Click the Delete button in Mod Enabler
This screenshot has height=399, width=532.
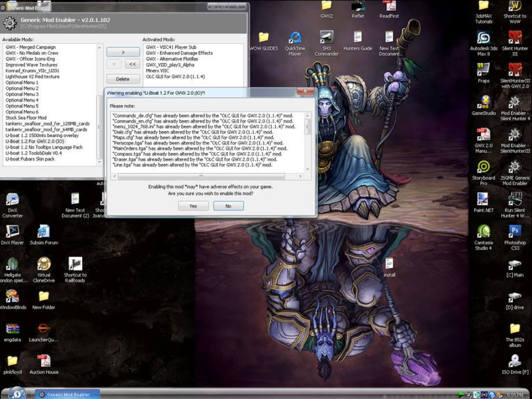click(123, 79)
